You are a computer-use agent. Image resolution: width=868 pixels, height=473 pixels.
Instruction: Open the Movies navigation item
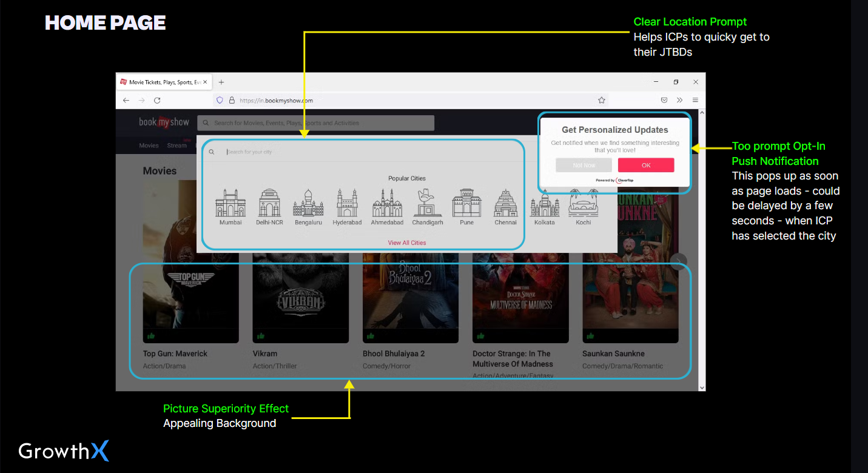(x=149, y=146)
